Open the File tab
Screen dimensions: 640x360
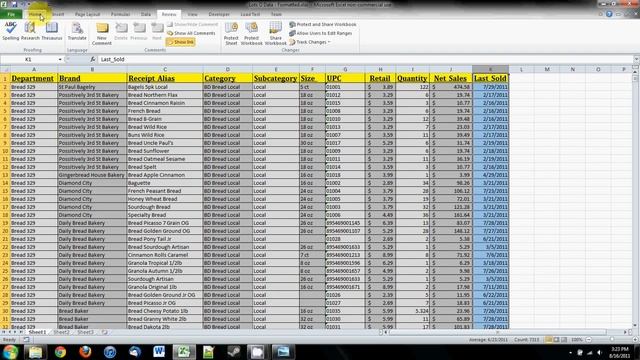[x=11, y=14]
